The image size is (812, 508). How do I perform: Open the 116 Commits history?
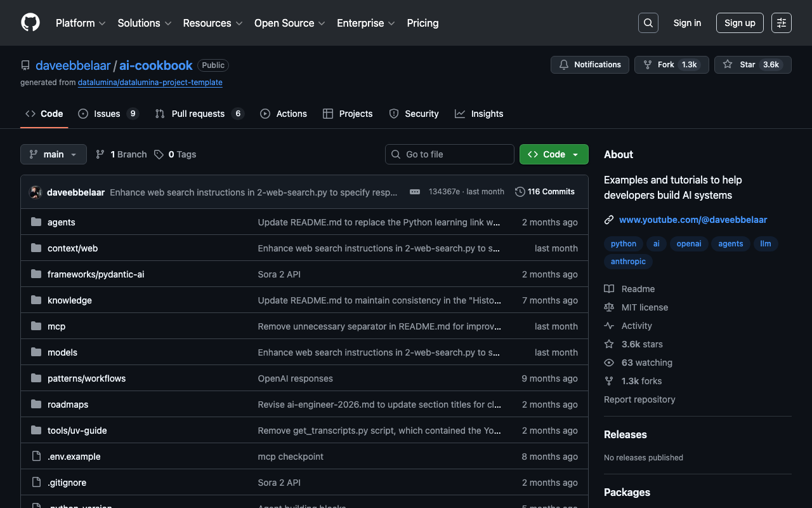coord(545,192)
